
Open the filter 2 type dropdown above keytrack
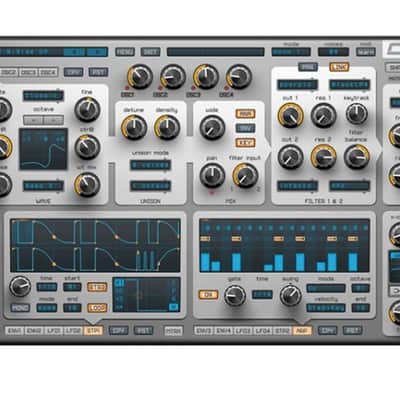click(x=350, y=85)
